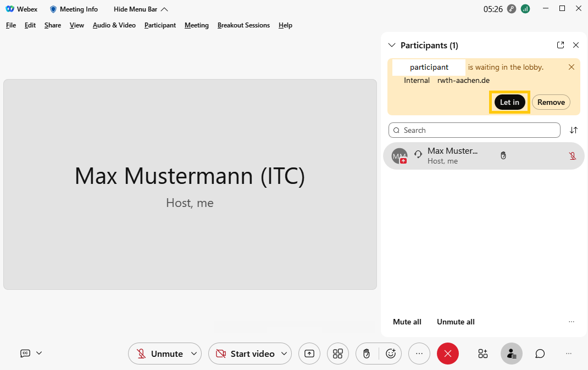Sort the participants list
588x370 pixels.
(x=574, y=130)
